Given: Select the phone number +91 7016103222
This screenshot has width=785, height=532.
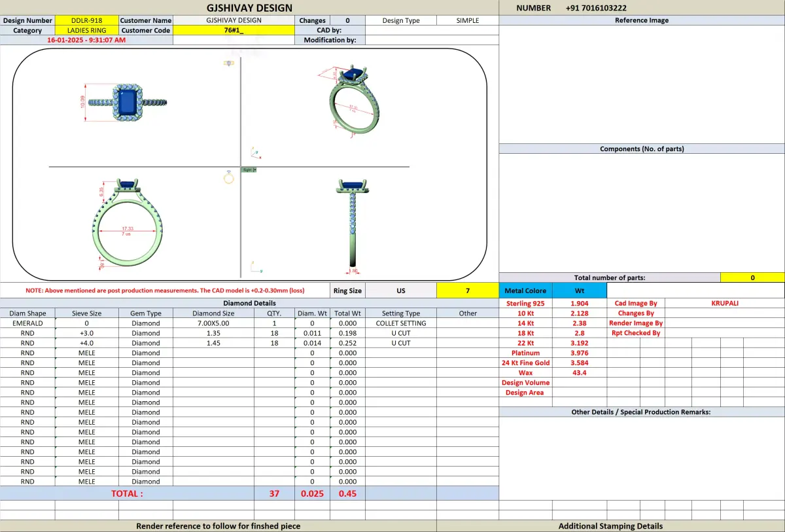Looking at the screenshot, I should click(596, 8).
